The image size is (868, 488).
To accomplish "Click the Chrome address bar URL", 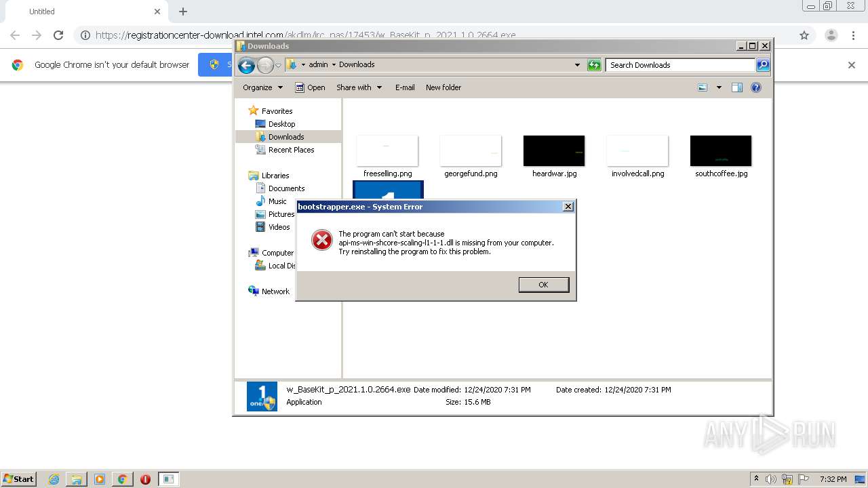I will tap(306, 35).
